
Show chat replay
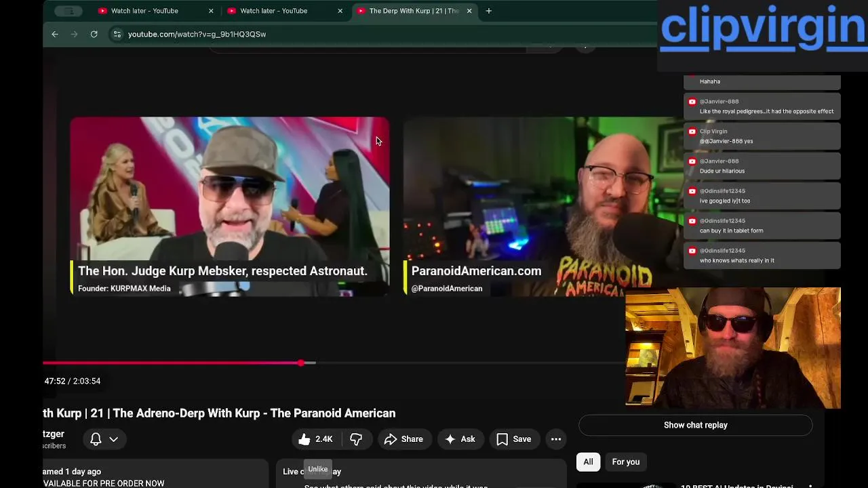695,425
